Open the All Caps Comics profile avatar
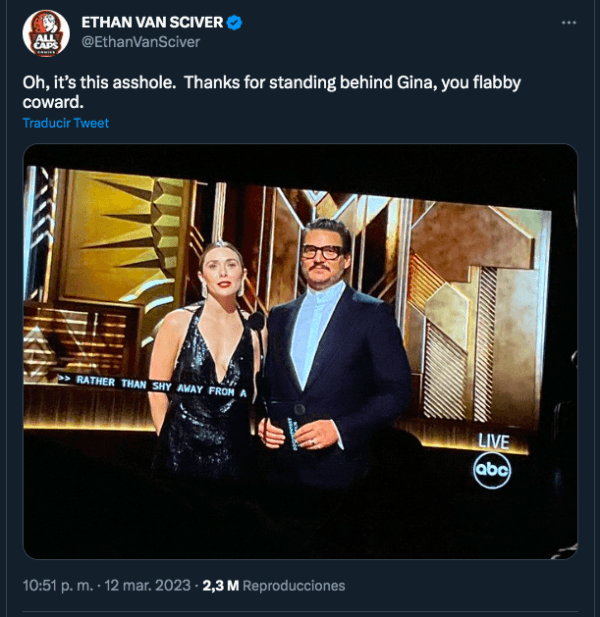This screenshot has height=617, width=600. coord(46,33)
